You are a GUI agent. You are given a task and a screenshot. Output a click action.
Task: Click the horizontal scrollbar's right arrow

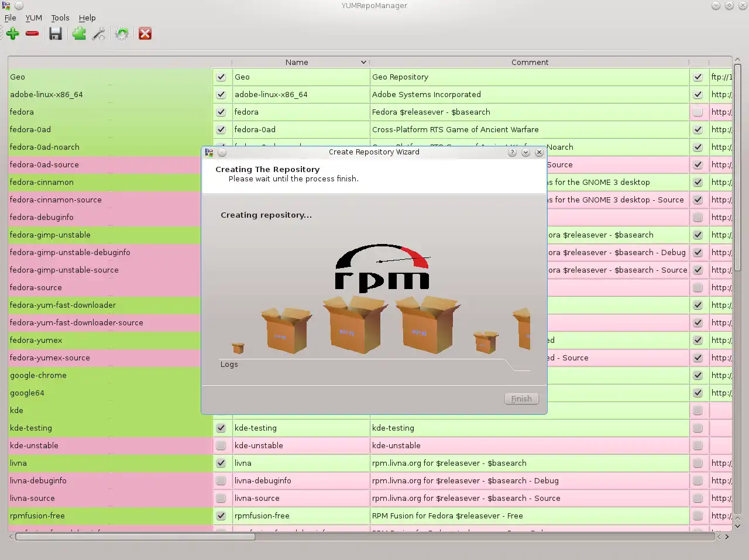pyautogui.click(x=727, y=536)
